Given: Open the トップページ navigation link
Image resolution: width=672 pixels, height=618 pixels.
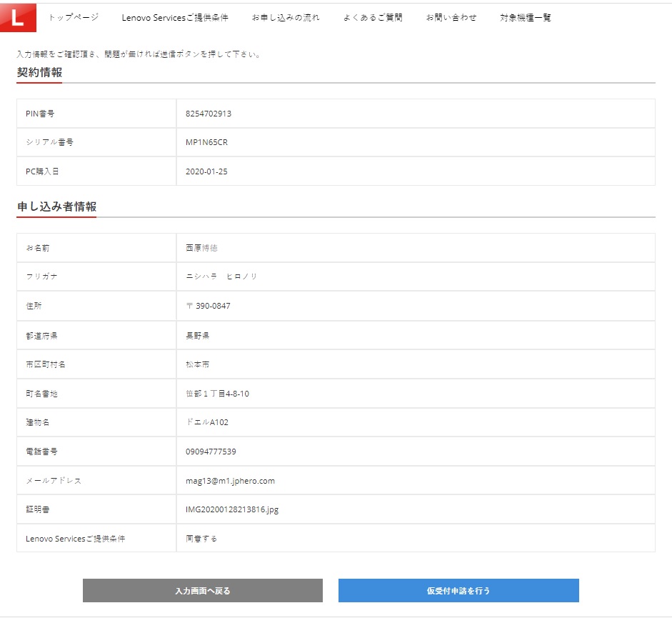Looking at the screenshot, I should pyautogui.click(x=74, y=18).
